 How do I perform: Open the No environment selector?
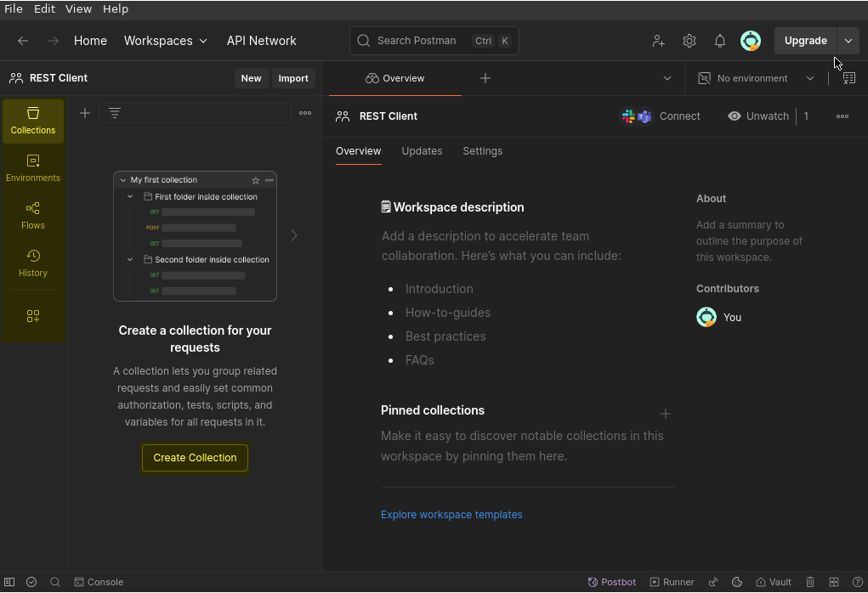756,78
